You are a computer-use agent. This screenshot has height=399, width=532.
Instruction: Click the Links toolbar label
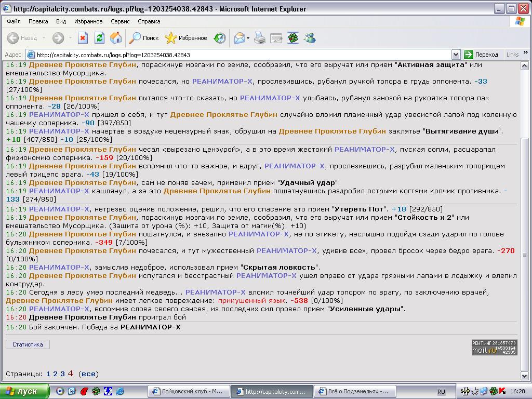click(512, 54)
